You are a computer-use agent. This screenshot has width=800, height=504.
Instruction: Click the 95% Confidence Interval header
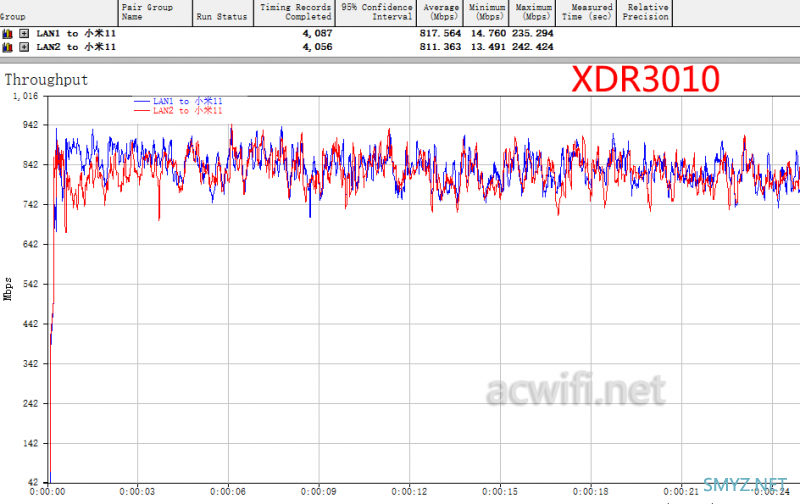coord(376,13)
